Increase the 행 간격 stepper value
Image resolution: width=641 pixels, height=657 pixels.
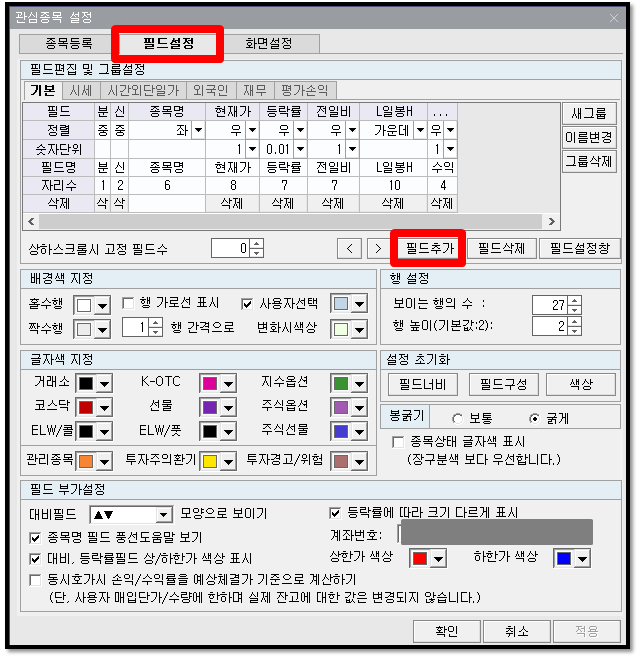[x=155, y=323]
